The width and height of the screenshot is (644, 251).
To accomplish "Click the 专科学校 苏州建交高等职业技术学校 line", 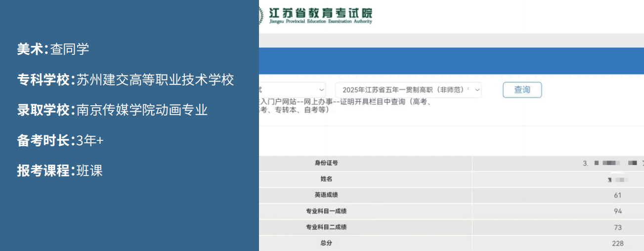I will coord(126,80).
